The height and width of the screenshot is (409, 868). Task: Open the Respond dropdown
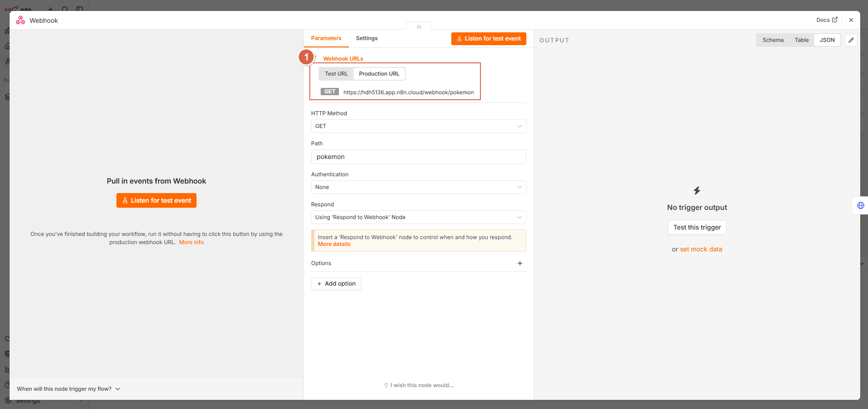pyautogui.click(x=419, y=217)
